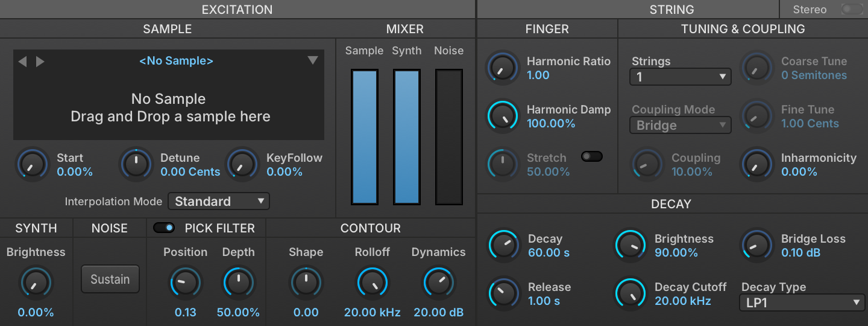Click the Inharmonicity value 0.00%
Viewport: 868px width, 326px height.
click(799, 172)
